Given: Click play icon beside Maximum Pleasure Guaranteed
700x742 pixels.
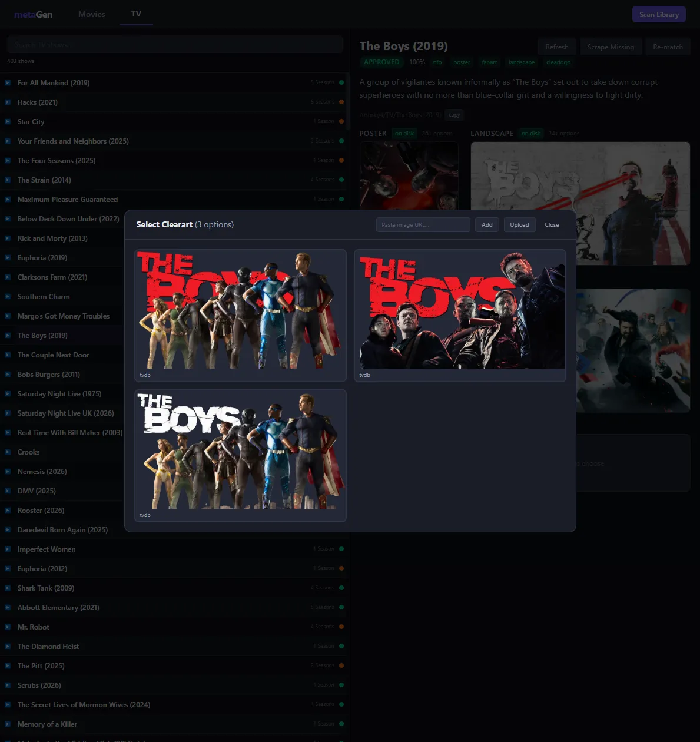Looking at the screenshot, I should click(x=8, y=200).
